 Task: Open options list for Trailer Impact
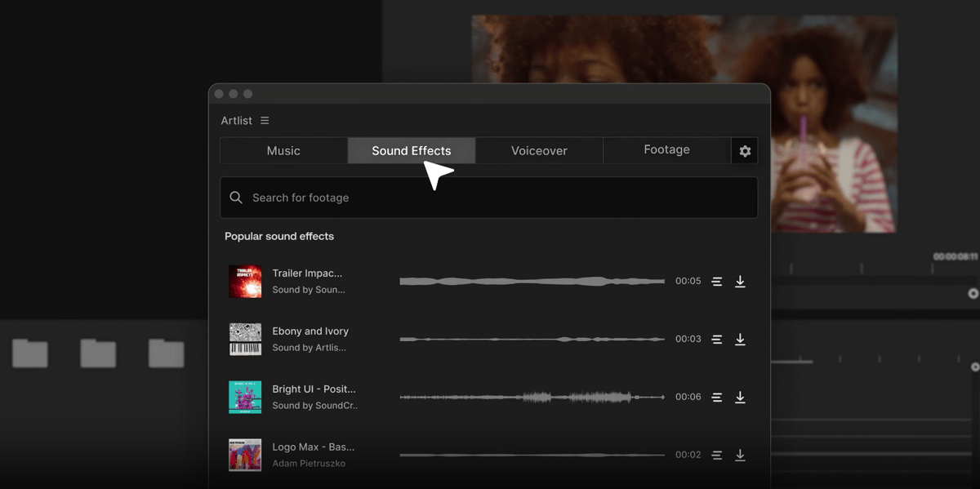[x=716, y=282]
